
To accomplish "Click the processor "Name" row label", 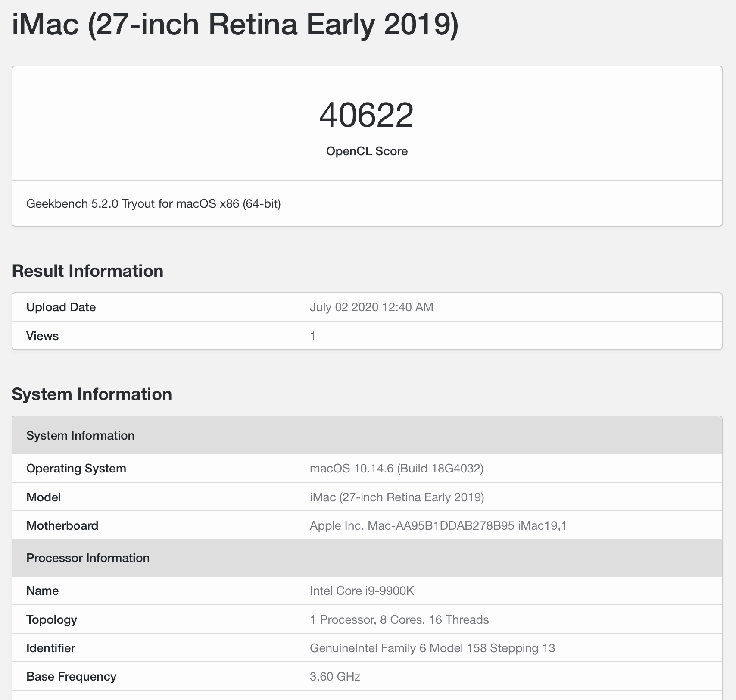I will [42, 591].
